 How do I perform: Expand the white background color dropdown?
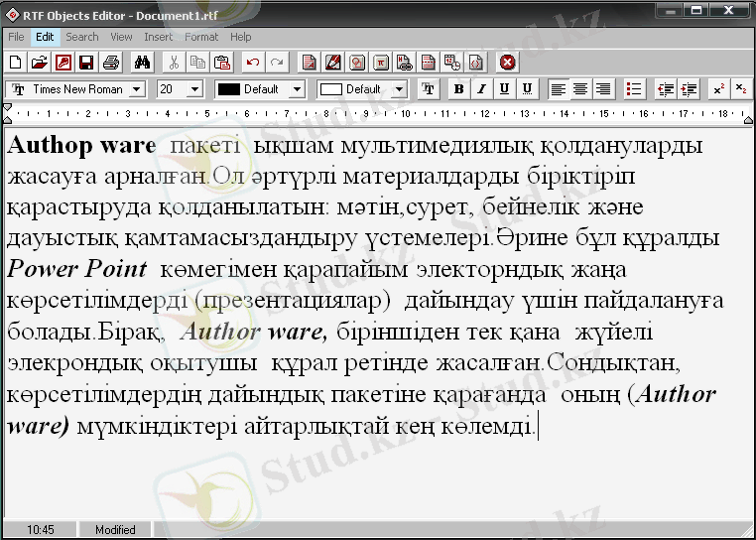tap(399, 89)
